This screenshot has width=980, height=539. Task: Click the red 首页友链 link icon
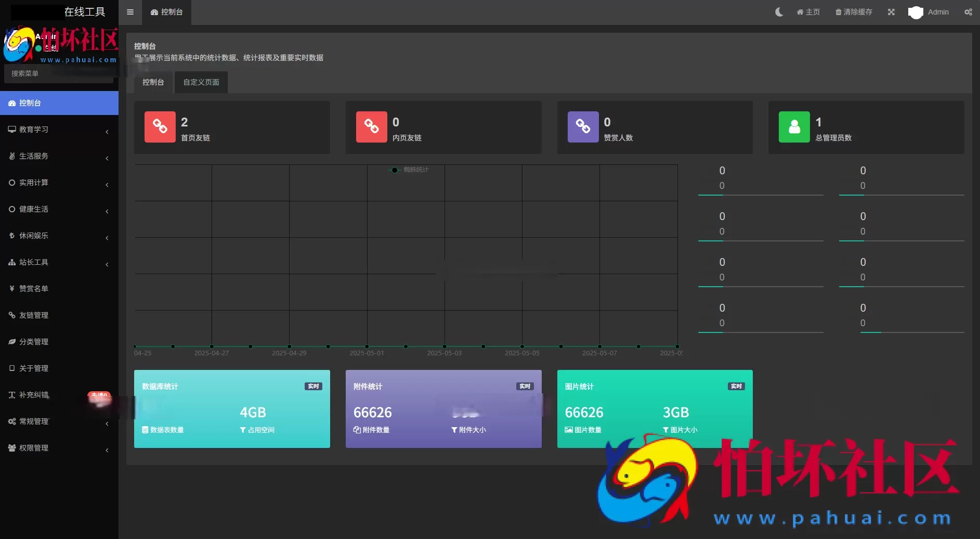point(160,126)
